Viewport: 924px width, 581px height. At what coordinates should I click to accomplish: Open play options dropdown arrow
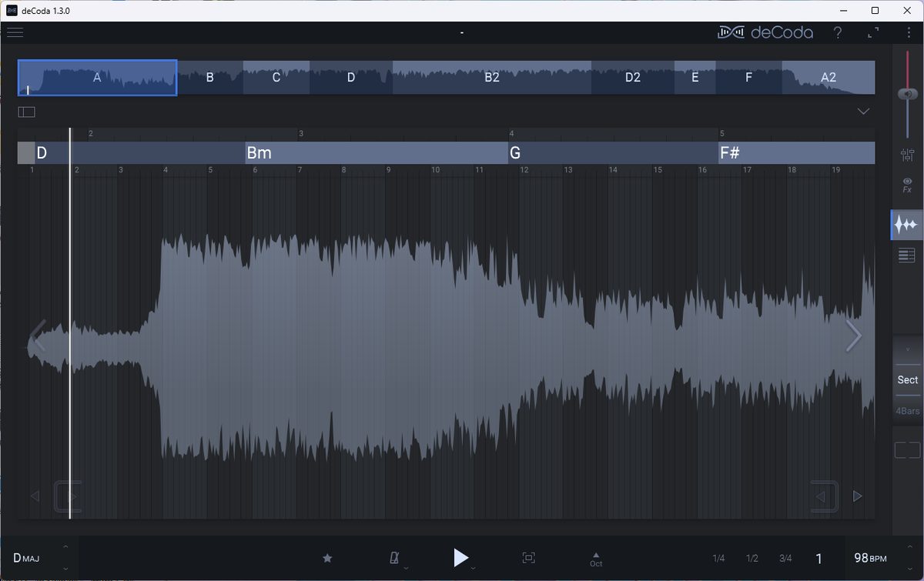click(473, 568)
